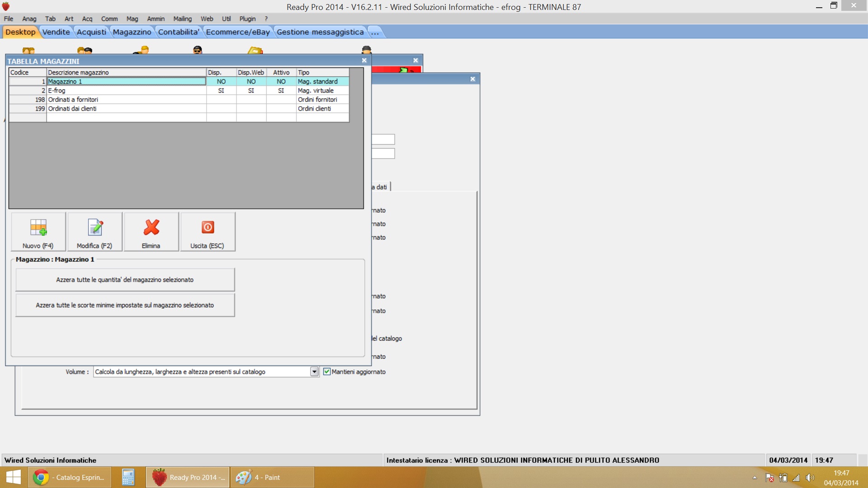Switch to the Vendite tab
868x488 pixels.
tap(57, 32)
